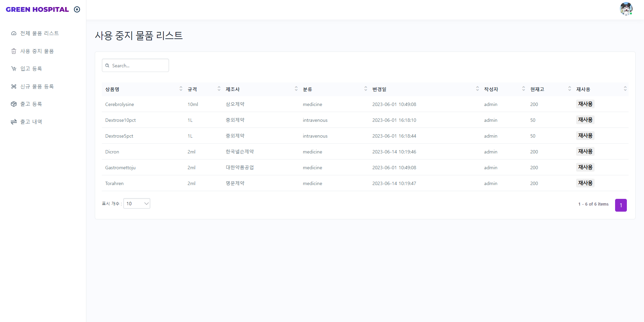The image size is (644, 322).
Task: Sort table by 작성자 column arrows
Action: tap(524, 88)
